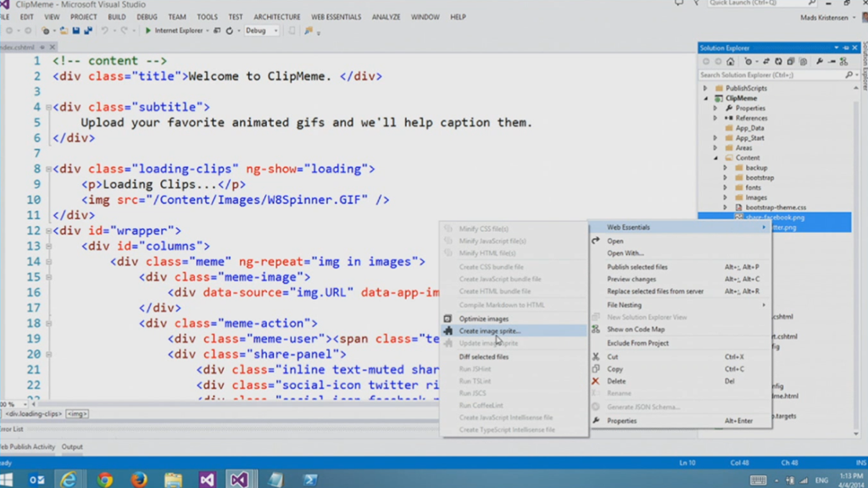The image size is (868, 488).
Task: Open the WEB ESSENTIALS menu bar item
Action: pos(336,17)
